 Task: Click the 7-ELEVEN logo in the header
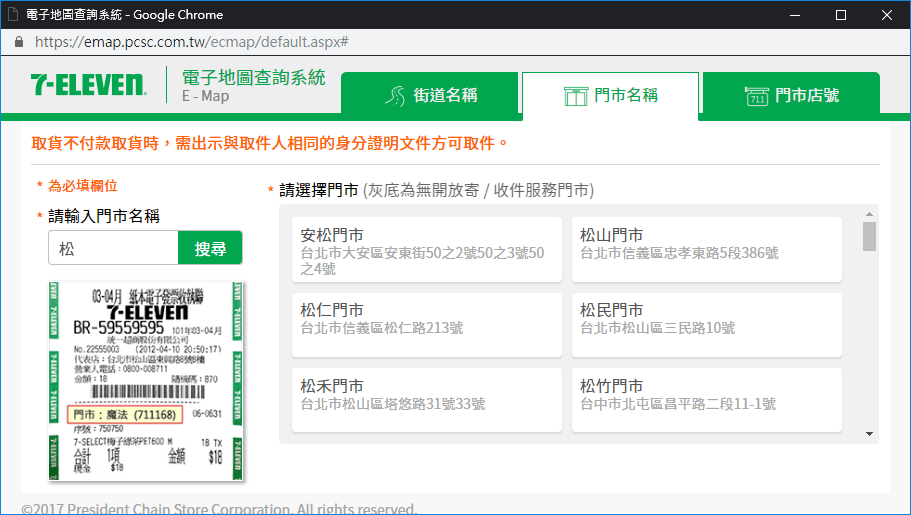88,84
